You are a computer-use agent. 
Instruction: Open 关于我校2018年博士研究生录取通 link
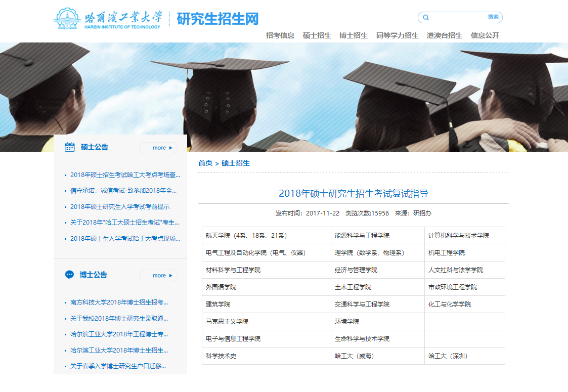[119, 319]
